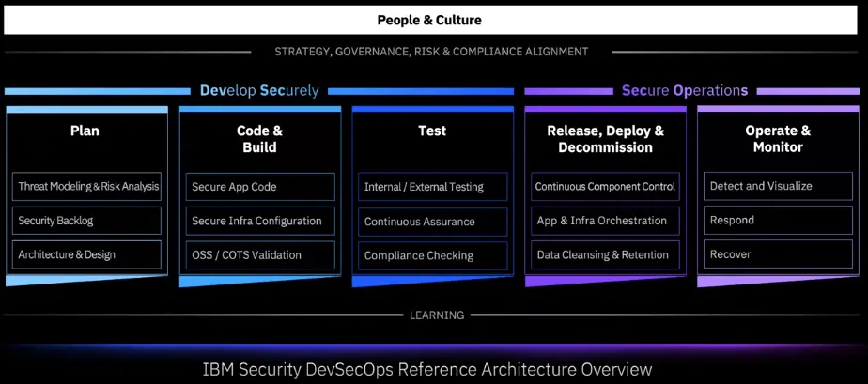
Task: Click the OSS / COTS Validation box
Action: click(260, 254)
